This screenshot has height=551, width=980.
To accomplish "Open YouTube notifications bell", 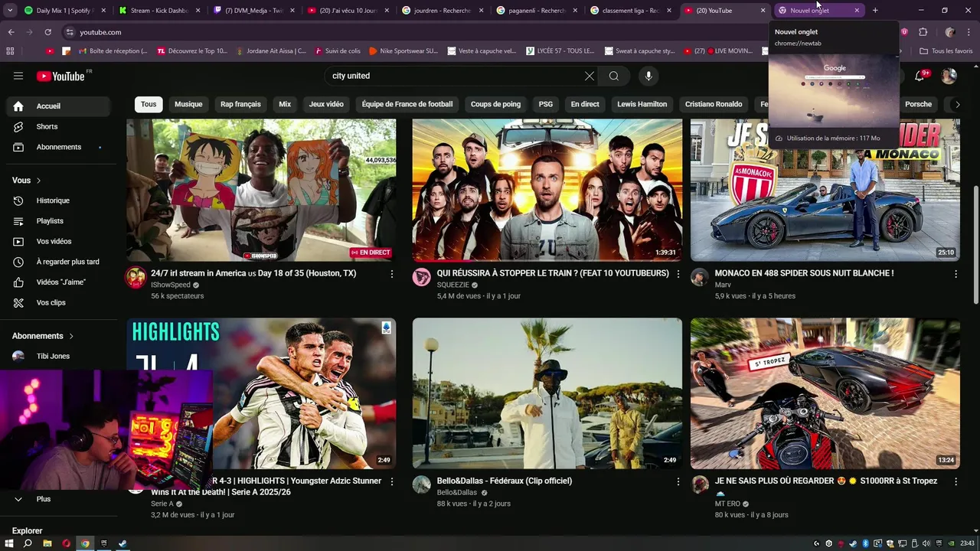I will 921,76.
